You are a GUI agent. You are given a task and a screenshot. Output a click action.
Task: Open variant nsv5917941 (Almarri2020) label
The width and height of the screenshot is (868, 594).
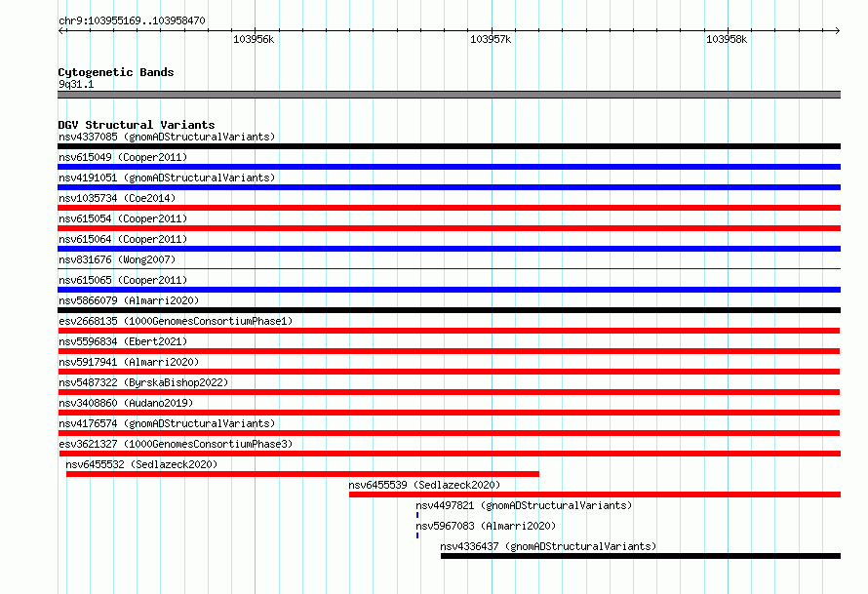129,362
